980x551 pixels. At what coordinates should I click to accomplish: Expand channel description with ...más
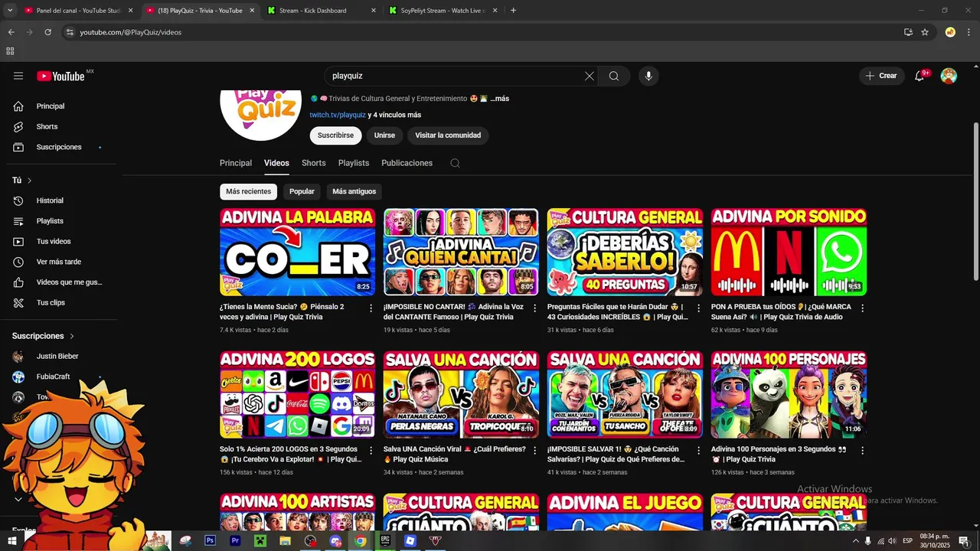[x=499, y=99]
